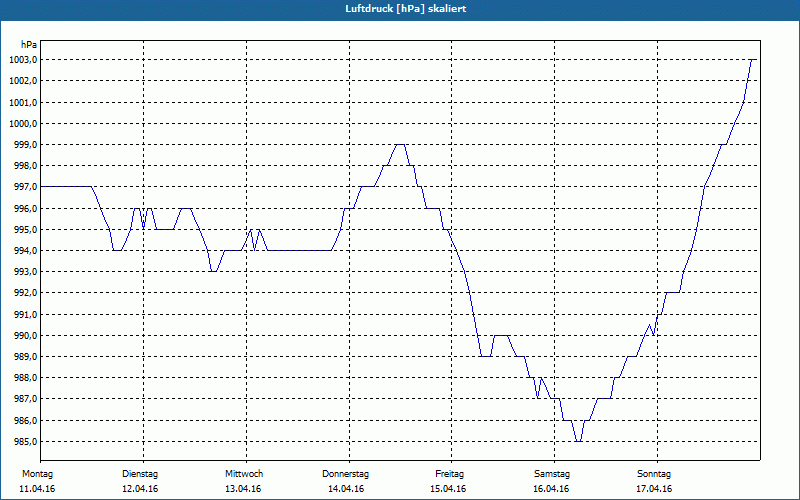Click the '986,0' y-axis value
Screen dimensions: 800x500
[x=24, y=420]
